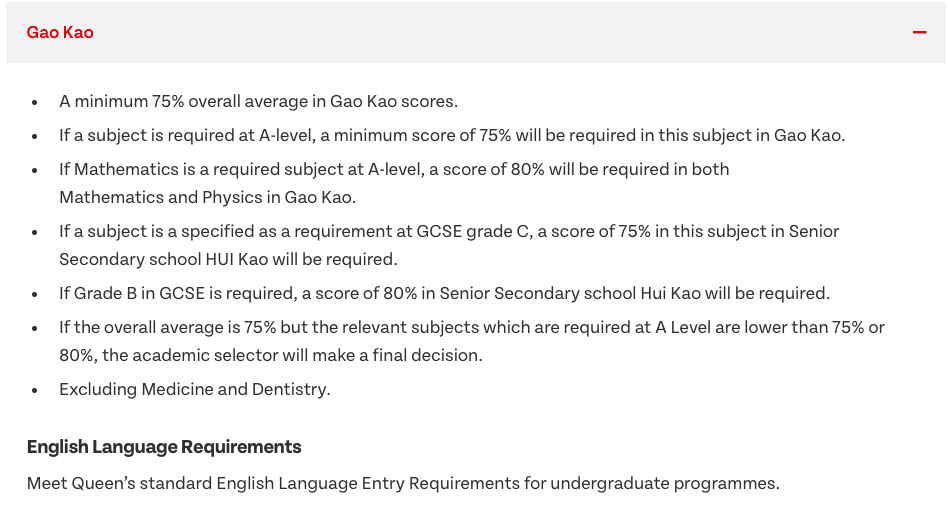Click the Gao Kao accordion title

pyautogui.click(x=60, y=32)
